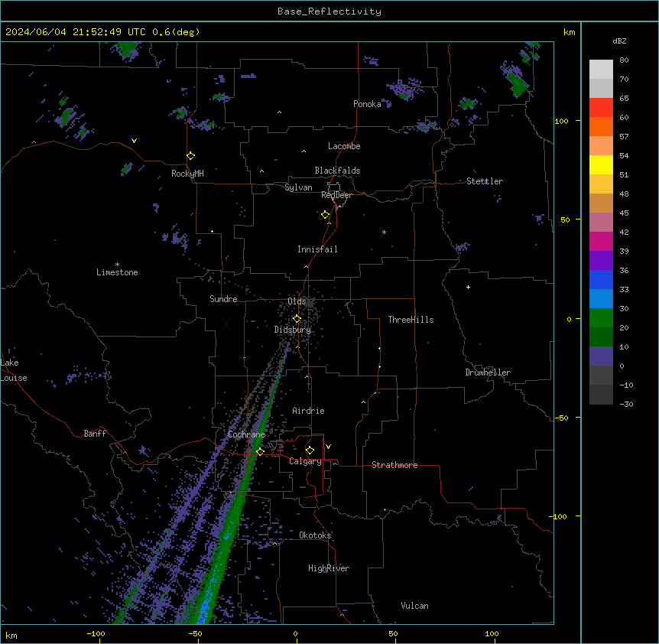Click the km label at top right
Screen dimensions: 659x644
(x=569, y=32)
